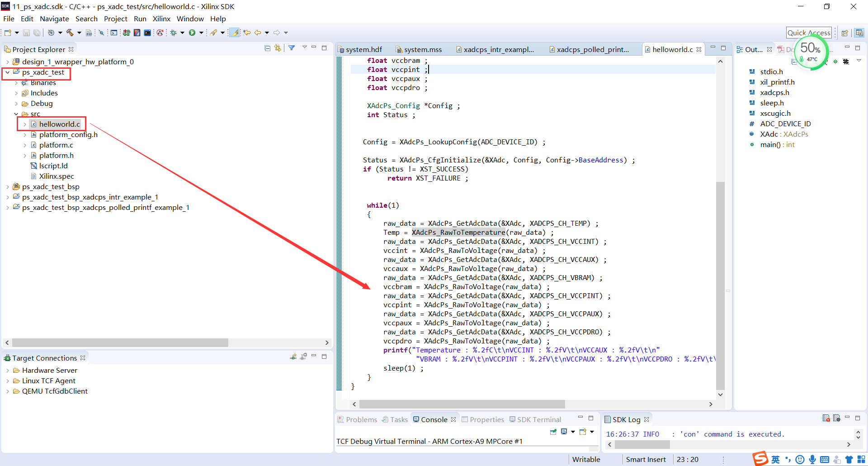Click the hammer Build icon
The image size is (868, 466).
click(70, 33)
